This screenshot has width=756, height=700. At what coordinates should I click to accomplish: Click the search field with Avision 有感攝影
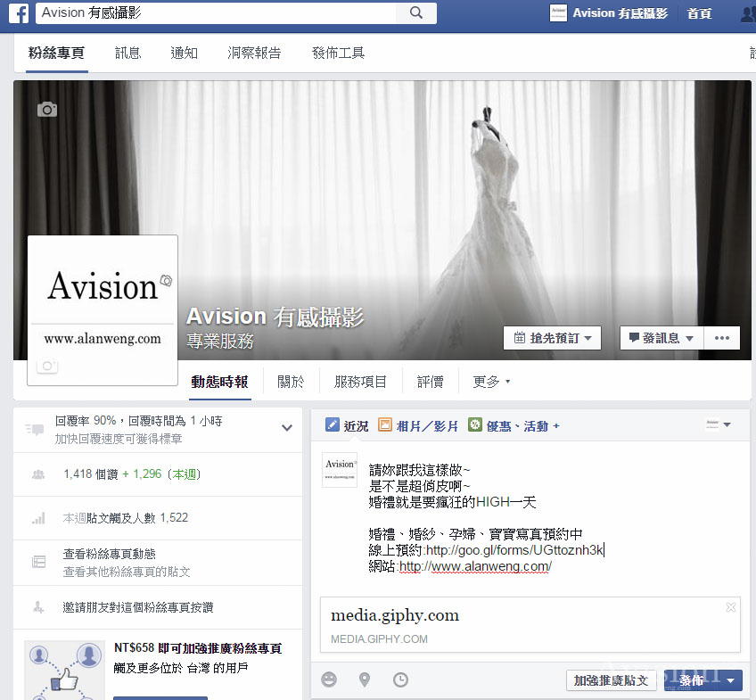tap(216, 13)
